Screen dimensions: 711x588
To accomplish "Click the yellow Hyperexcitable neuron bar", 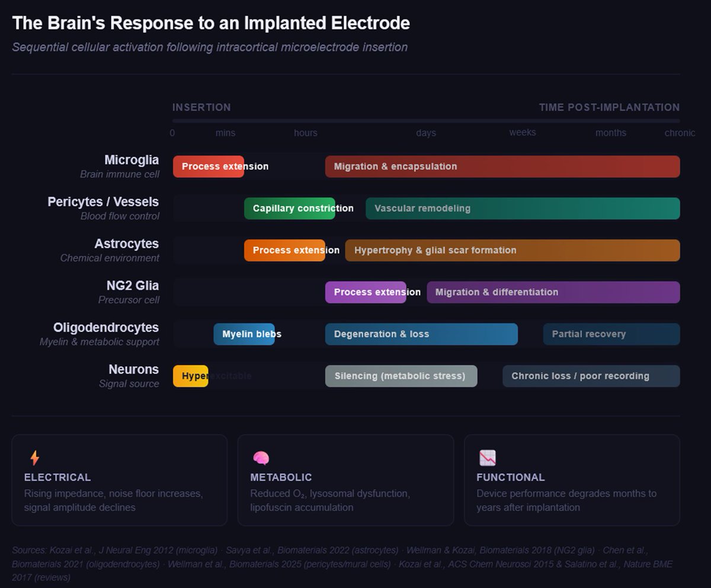I will [190, 376].
